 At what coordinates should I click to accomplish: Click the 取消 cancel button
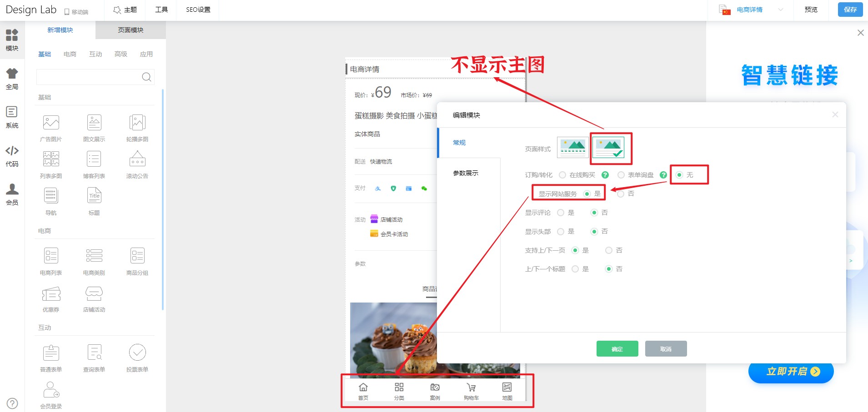coord(666,349)
